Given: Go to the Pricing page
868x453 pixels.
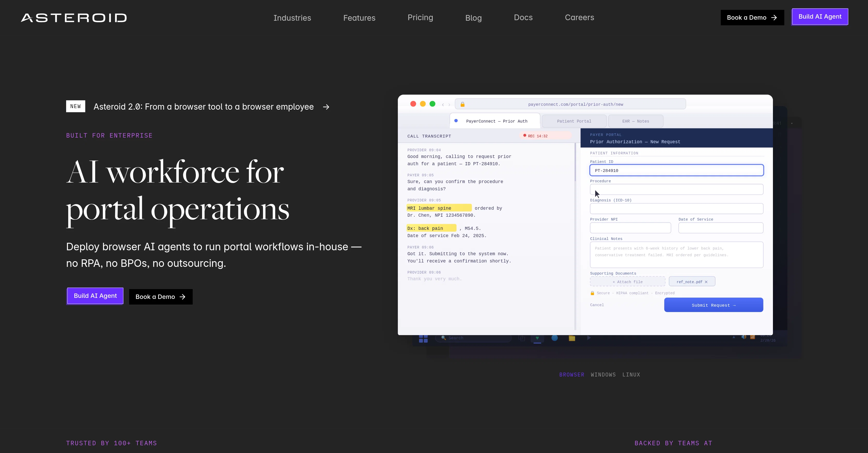Looking at the screenshot, I should coord(420,18).
